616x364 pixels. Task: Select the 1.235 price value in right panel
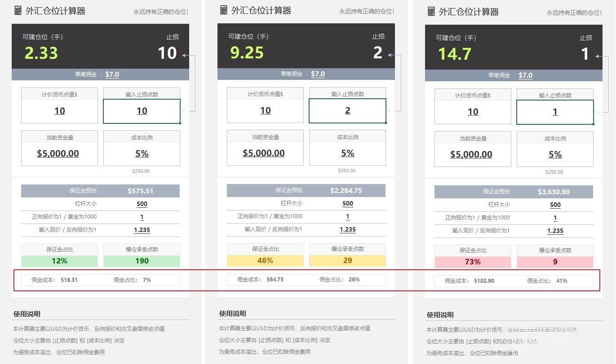click(555, 231)
